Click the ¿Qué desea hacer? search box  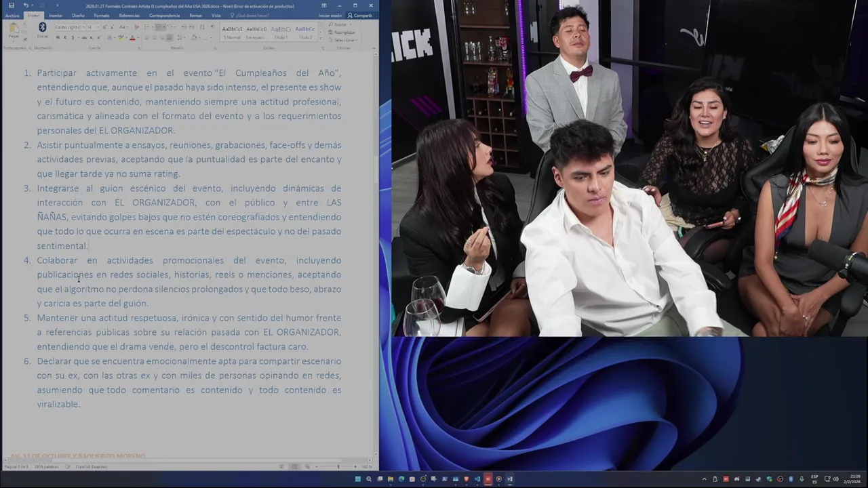click(x=250, y=16)
